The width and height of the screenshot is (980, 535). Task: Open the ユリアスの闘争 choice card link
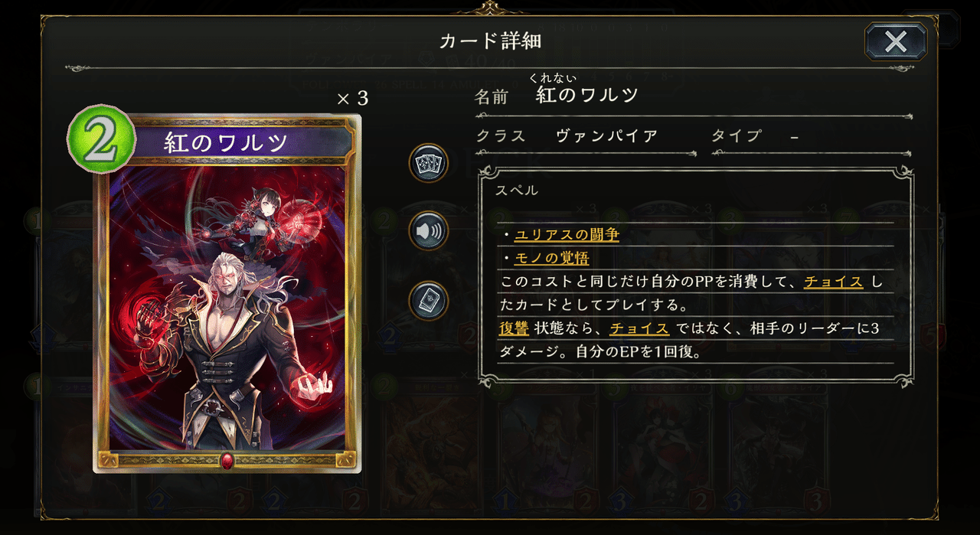pyautogui.click(x=567, y=234)
